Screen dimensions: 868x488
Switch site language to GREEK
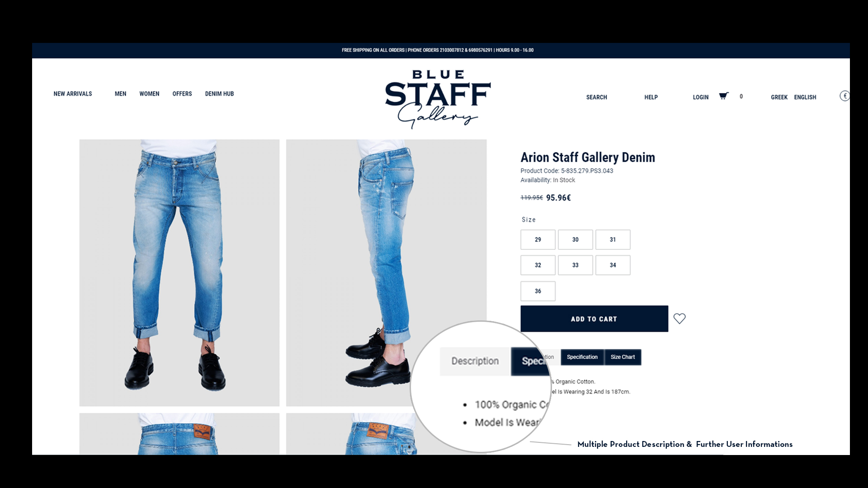(x=779, y=97)
